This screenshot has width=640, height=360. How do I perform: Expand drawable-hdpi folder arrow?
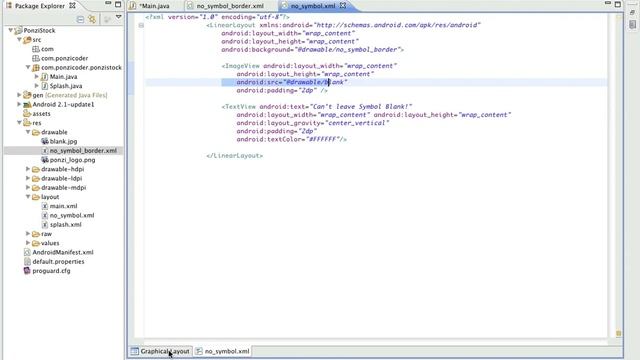pos(28,169)
